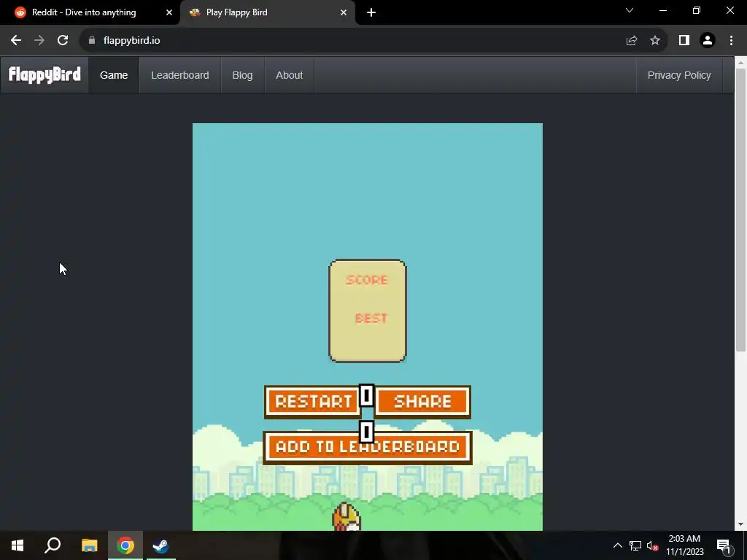Open the Windows Start menu

(18, 545)
